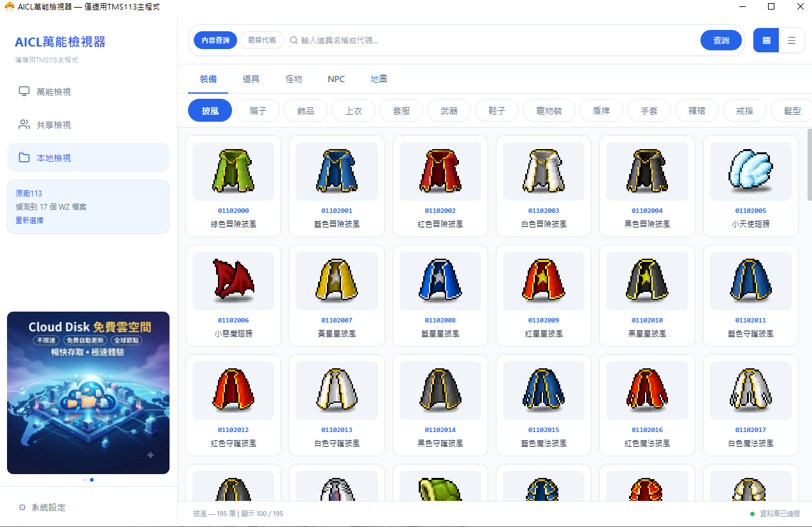812x527 pixels.
Task: Select the 小惡魔翅膀 wing icon
Action: coord(233,279)
